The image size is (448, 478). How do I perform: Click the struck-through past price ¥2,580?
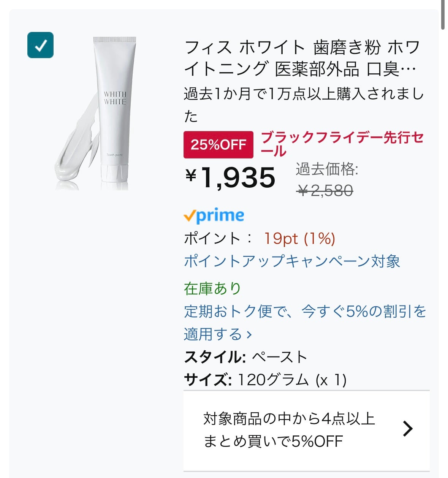[x=325, y=190]
